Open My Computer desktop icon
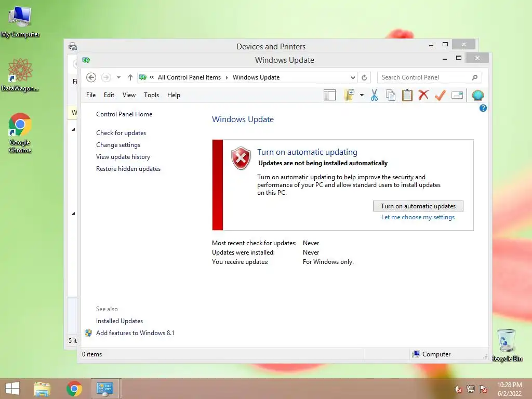 click(x=20, y=22)
